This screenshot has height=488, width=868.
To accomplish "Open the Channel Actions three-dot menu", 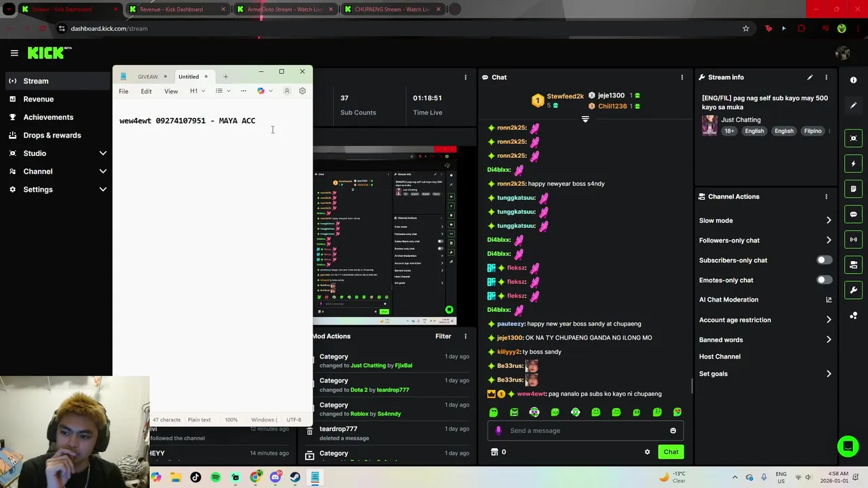I will [x=826, y=197].
